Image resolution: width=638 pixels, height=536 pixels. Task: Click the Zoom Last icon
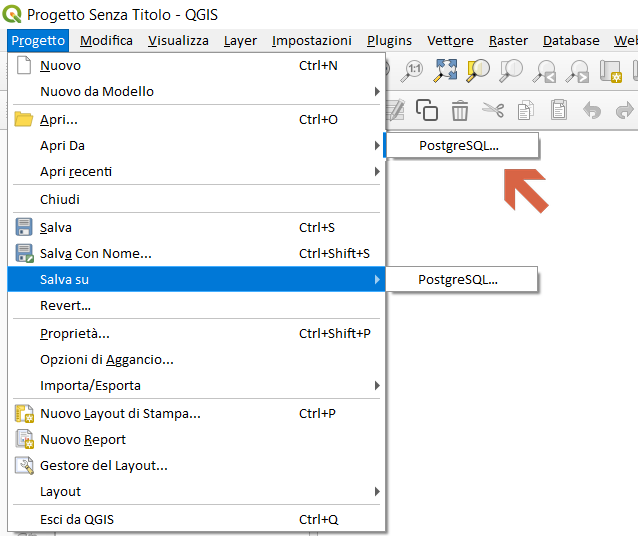[x=544, y=70]
